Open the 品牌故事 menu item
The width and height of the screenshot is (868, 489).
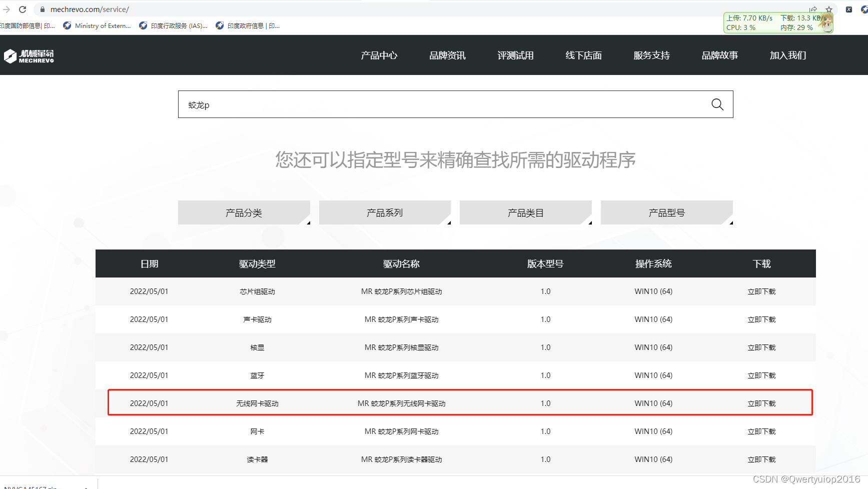click(719, 55)
